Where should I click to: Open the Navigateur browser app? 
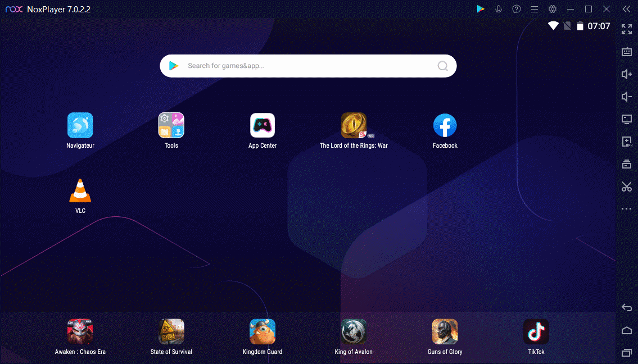point(80,126)
